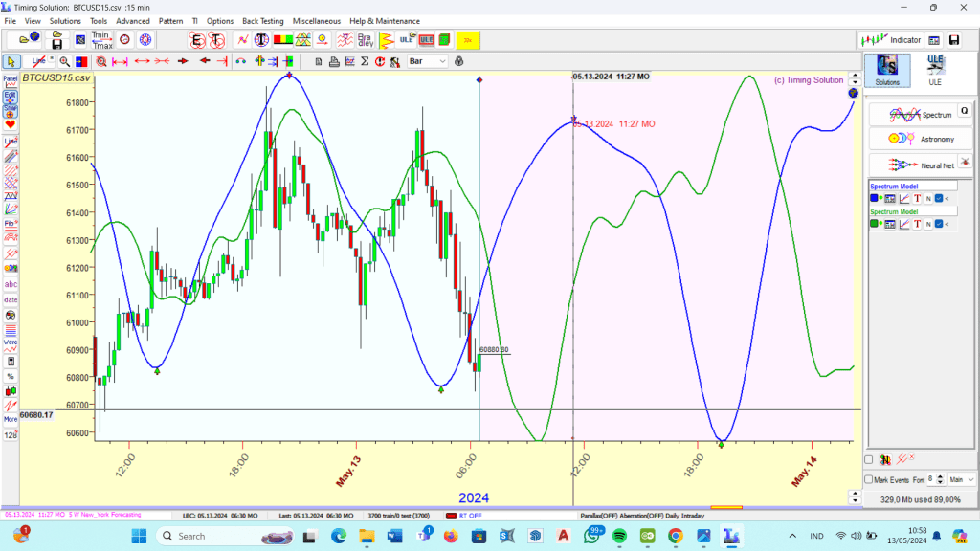Open the Back Testing menu
This screenshot has height=551, width=980.
click(262, 21)
